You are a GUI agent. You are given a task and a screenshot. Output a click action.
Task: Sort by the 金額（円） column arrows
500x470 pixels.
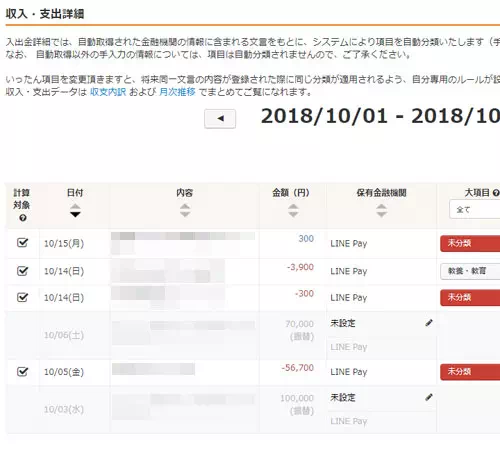pos(293,210)
